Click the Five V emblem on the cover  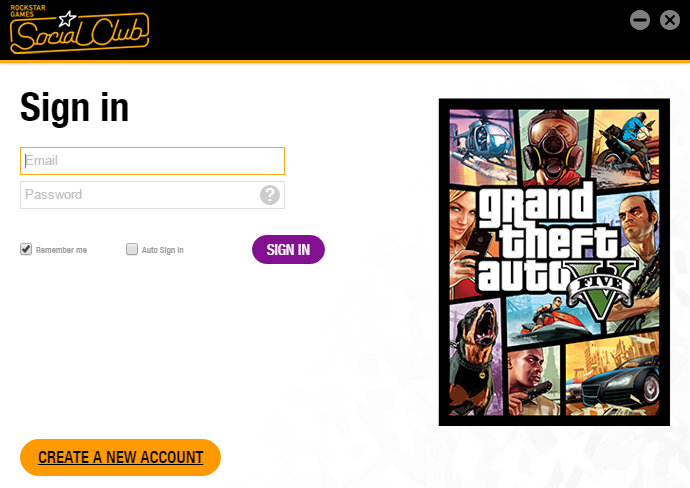click(x=601, y=290)
